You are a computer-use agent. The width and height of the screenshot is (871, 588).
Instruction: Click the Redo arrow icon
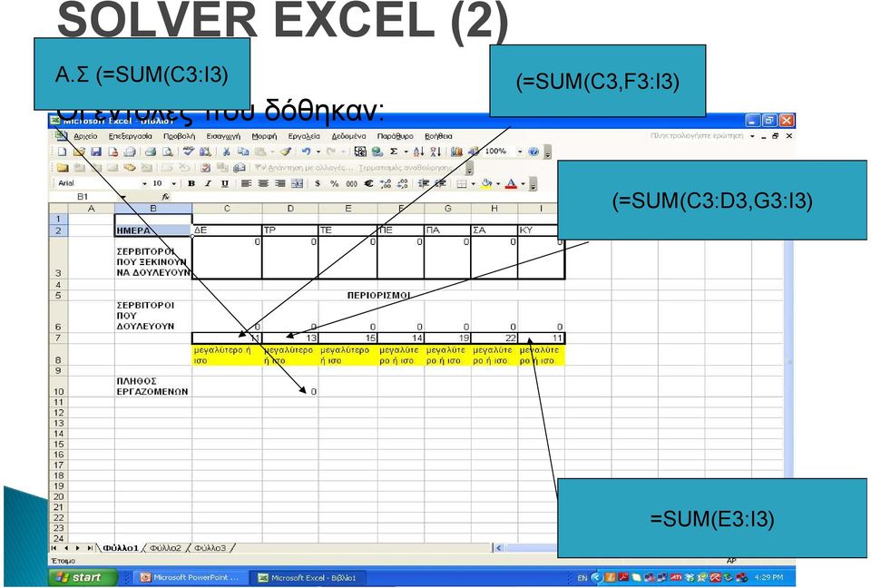point(331,152)
